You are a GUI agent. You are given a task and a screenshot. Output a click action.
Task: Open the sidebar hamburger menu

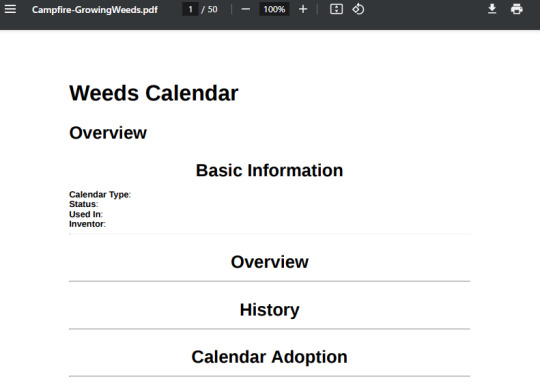pos(10,9)
